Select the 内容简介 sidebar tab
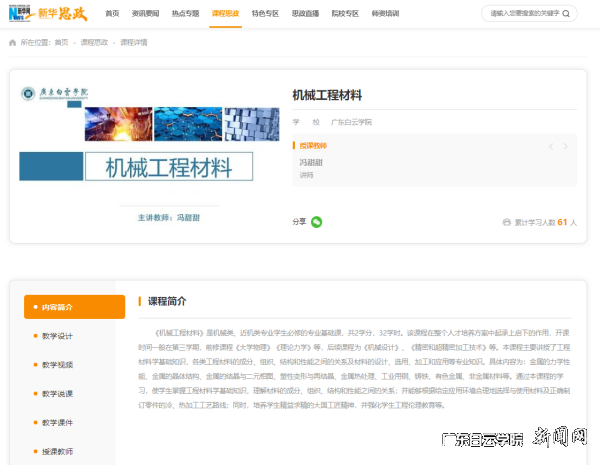 coord(74,307)
